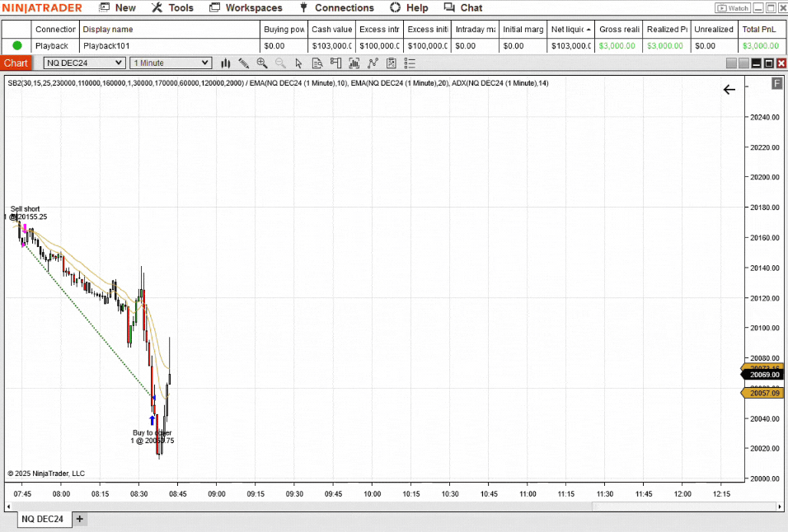The width and height of the screenshot is (788, 532).
Task: Click the Cash value $103,000 cell
Action: (x=331, y=45)
